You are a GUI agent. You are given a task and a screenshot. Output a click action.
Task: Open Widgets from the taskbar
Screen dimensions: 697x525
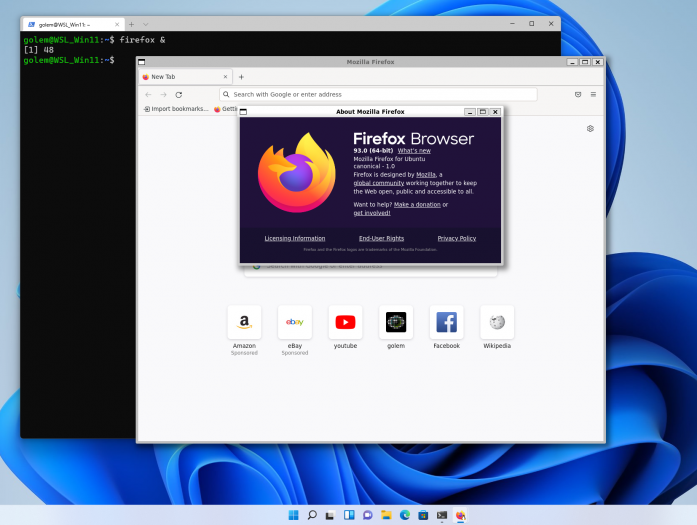point(349,515)
